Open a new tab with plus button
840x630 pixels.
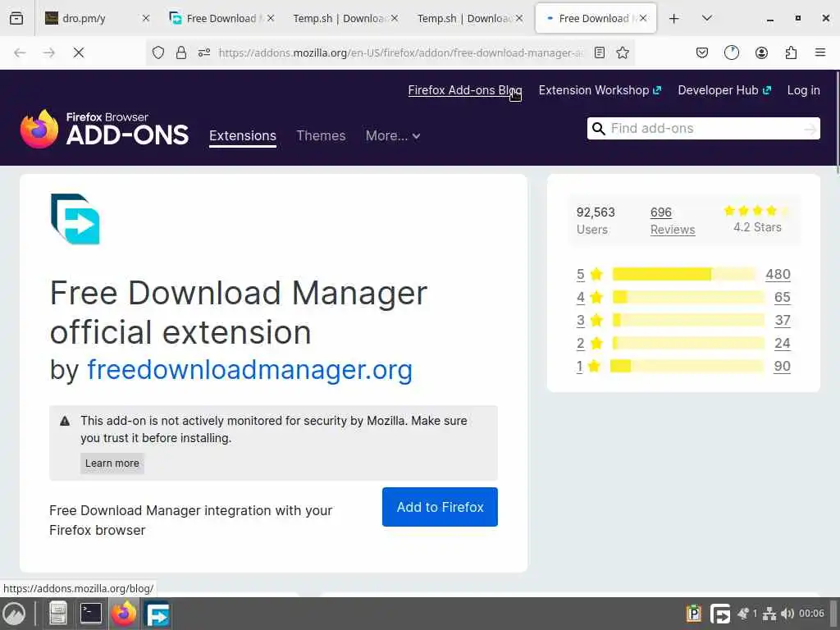(674, 18)
